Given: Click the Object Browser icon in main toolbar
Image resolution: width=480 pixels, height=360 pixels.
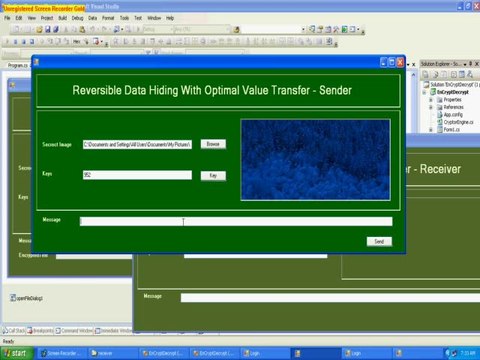Looking at the screenshot, I should 328,29.
